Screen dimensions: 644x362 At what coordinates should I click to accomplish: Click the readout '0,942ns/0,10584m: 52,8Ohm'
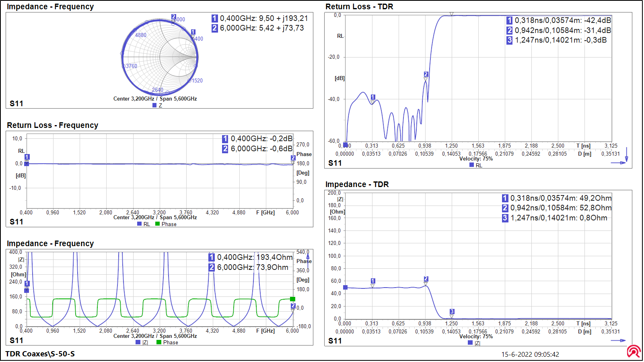(561, 208)
